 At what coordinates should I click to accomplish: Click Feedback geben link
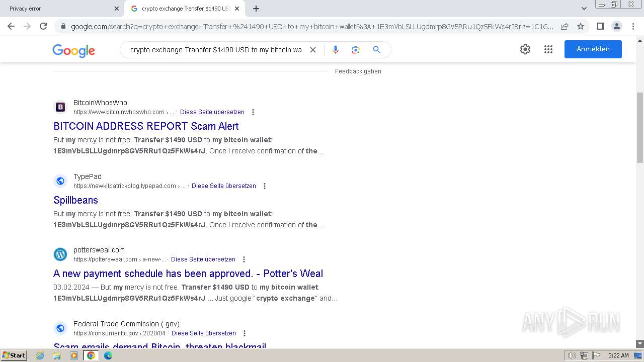[x=358, y=71]
